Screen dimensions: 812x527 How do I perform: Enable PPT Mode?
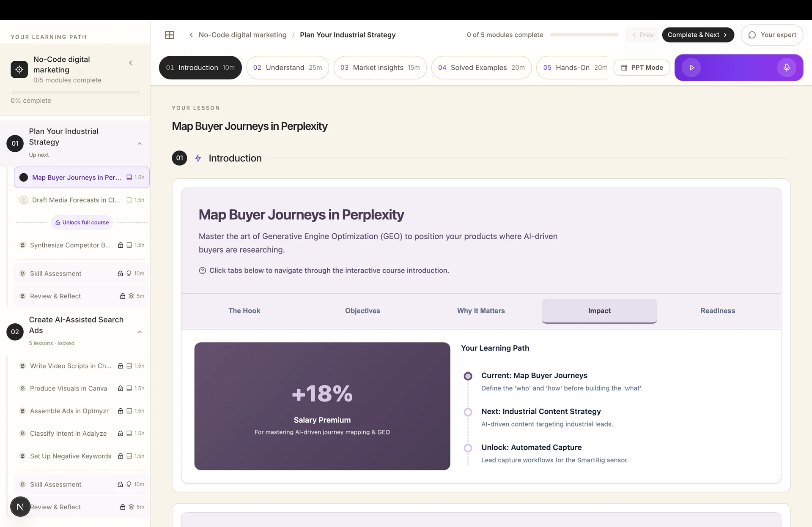tap(642, 68)
